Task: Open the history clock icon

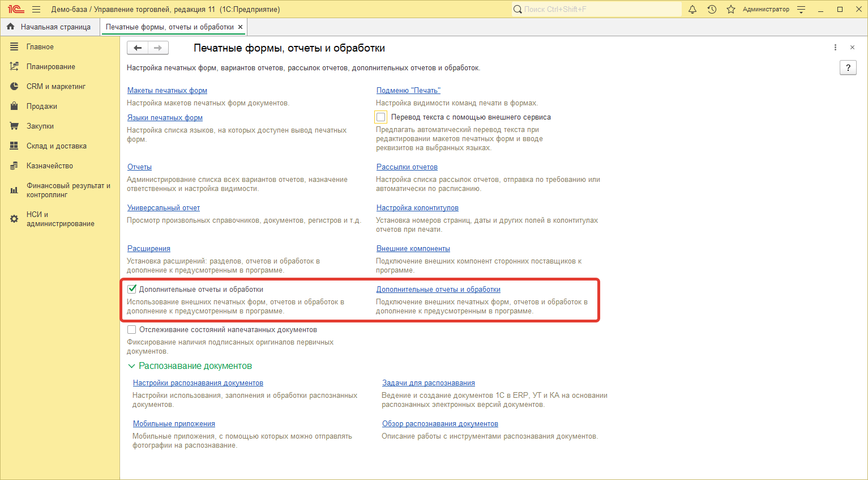Action: point(712,9)
